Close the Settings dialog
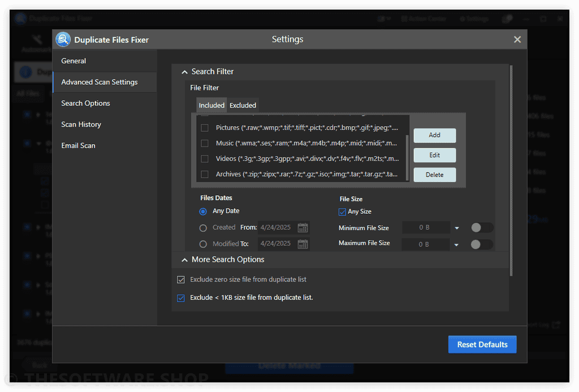Viewport: 579px width, 392px height. (517, 39)
